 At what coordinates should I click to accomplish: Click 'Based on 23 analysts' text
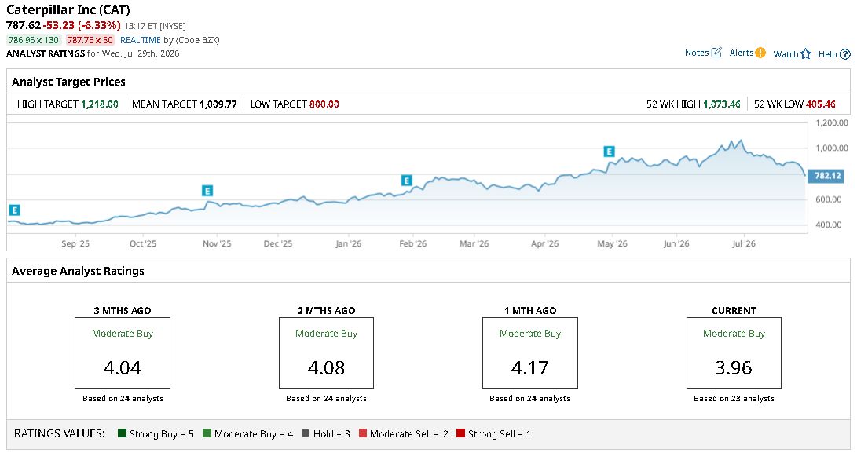click(734, 398)
